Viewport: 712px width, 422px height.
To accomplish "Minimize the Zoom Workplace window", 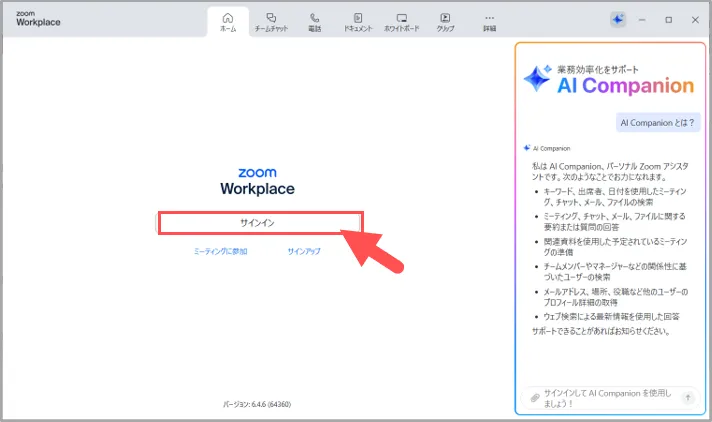I will click(642, 20).
